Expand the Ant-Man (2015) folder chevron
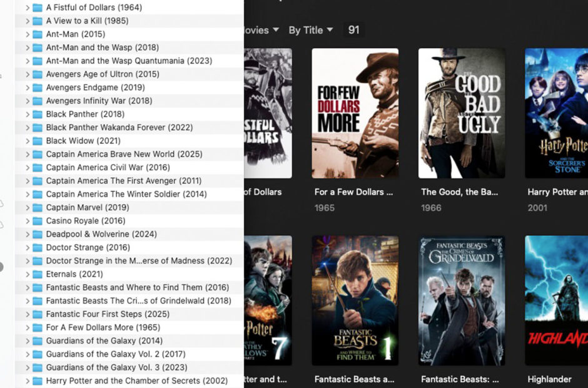Screen dimensions: 588x388 click(28, 34)
